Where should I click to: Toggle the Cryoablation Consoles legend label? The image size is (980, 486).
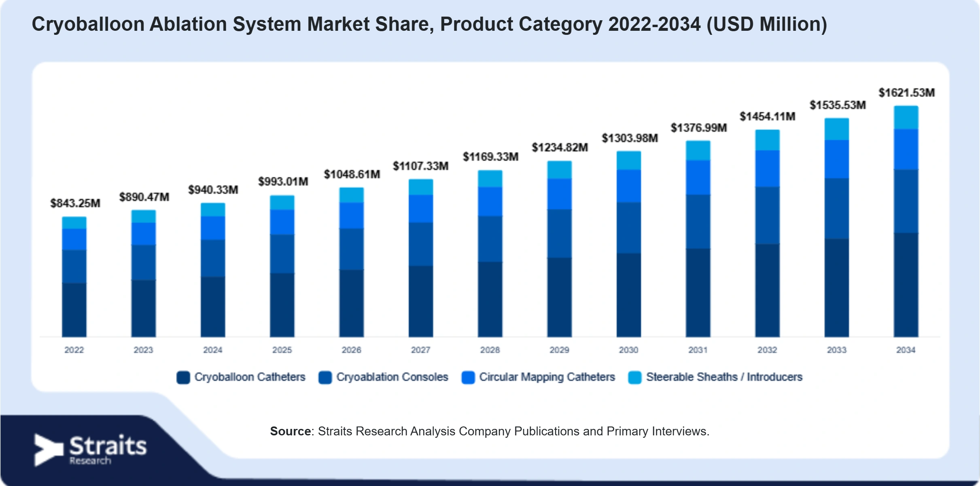click(x=392, y=377)
